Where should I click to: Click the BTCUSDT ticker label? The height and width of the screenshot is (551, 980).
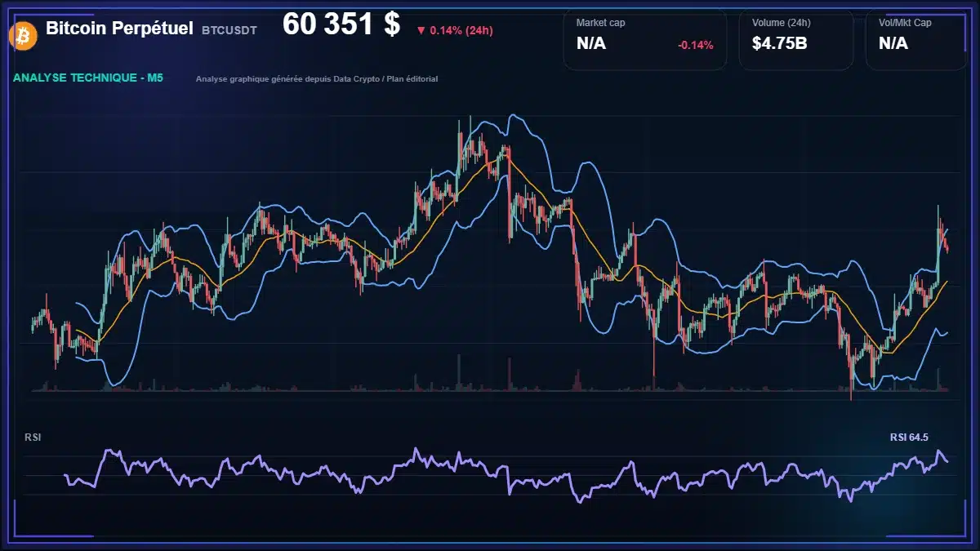(x=229, y=30)
